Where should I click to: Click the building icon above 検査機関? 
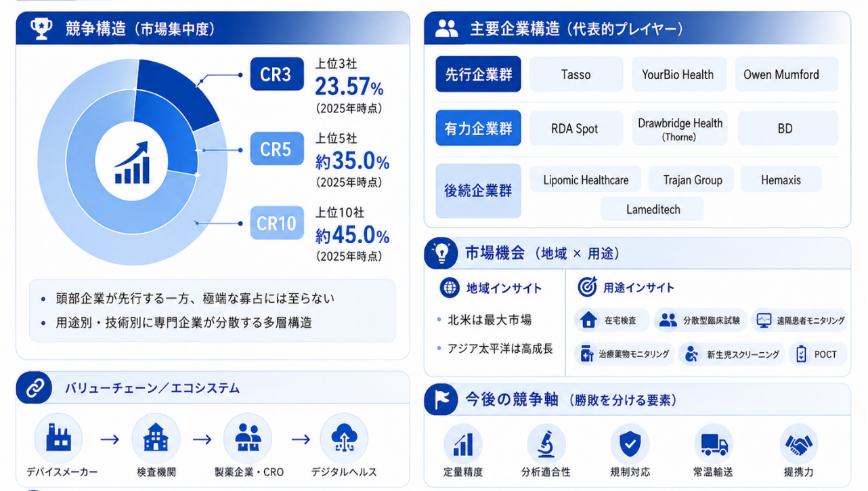(x=156, y=439)
